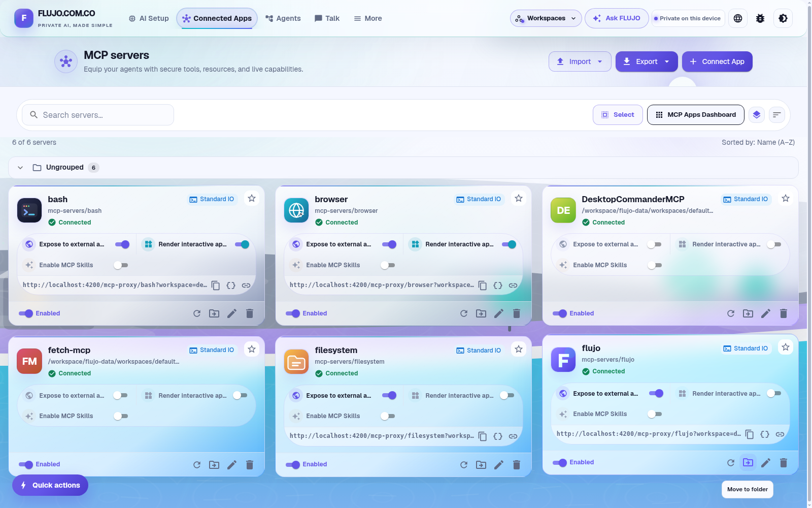The height and width of the screenshot is (508, 812).
Task: Open the layers grouping icon
Action: click(x=757, y=115)
